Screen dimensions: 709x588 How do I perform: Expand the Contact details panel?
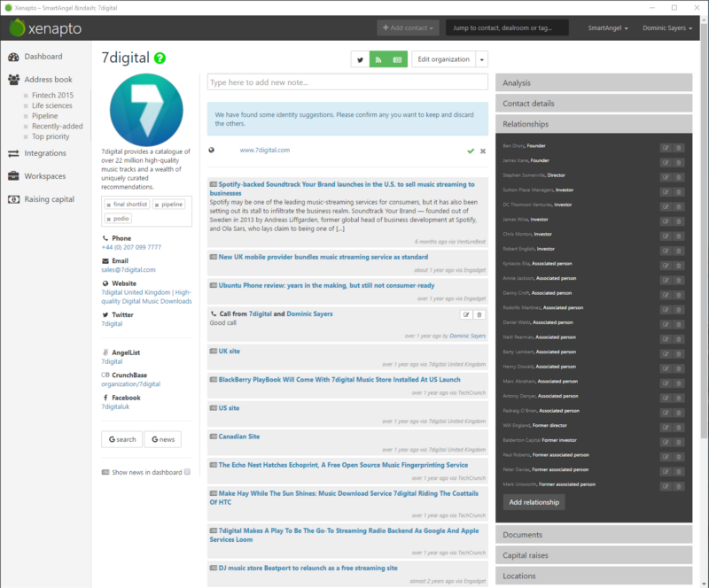(x=594, y=104)
